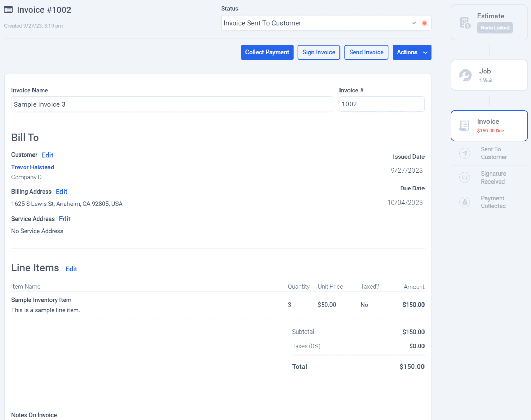
Task: Click the Estimate icon in the sidebar
Action: point(465,22)
